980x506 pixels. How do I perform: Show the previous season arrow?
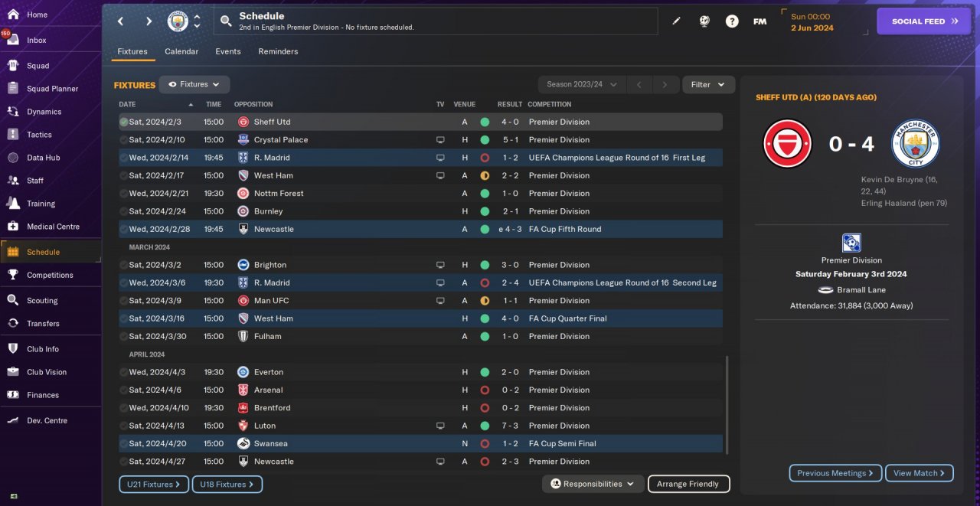tap(639, 85)
